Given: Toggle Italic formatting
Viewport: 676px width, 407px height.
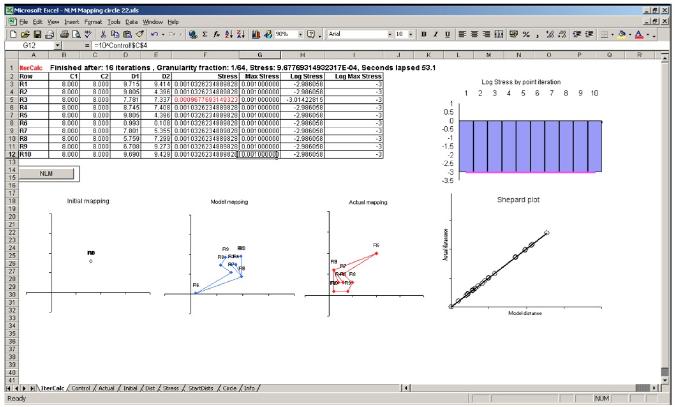Looking at the screenshot, I should [x=436, y=34].
